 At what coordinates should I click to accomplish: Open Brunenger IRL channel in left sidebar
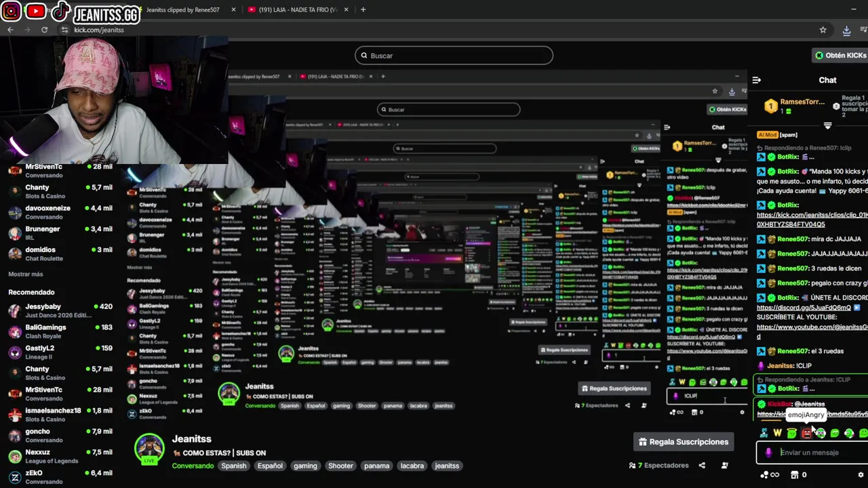pos(61,233)
